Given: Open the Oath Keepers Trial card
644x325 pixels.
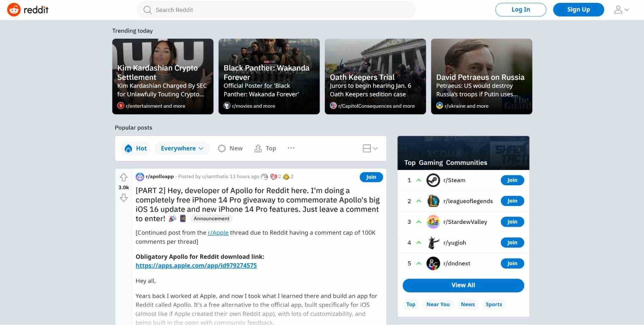Looking at the screenshot, I should (375, 76).
